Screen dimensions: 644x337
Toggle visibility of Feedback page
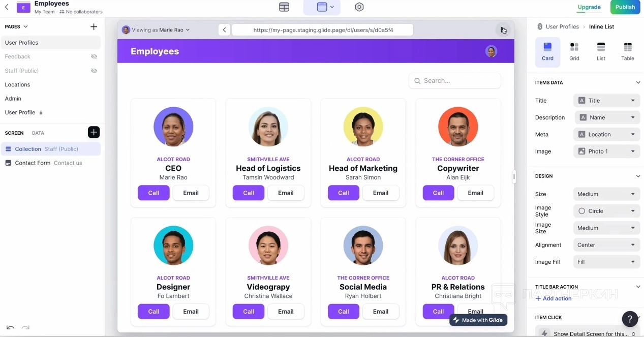[94, 56]
